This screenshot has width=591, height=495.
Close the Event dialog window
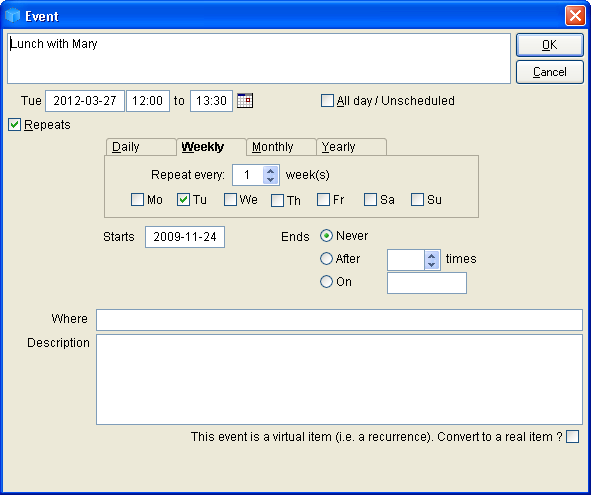575,16
